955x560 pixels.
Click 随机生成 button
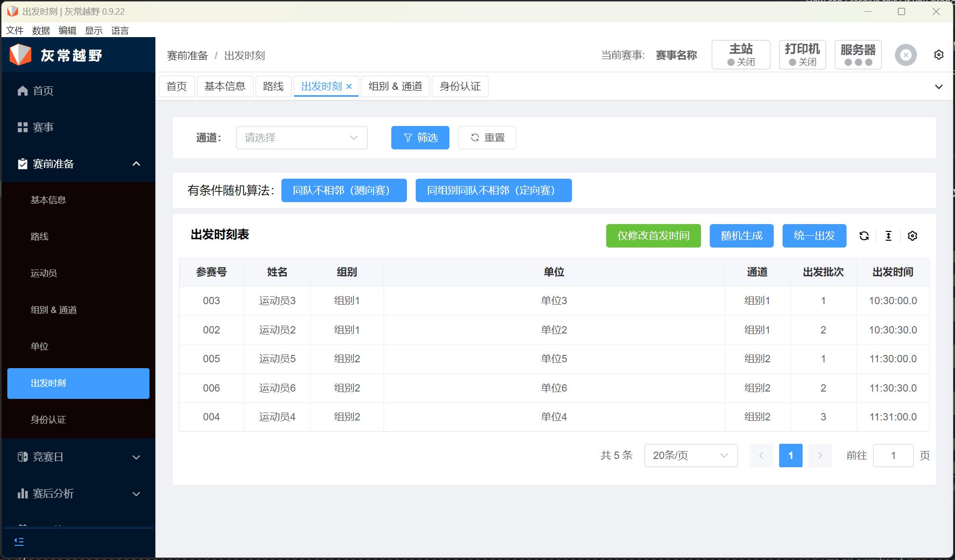pyautogui.click(x=741, y=236)
